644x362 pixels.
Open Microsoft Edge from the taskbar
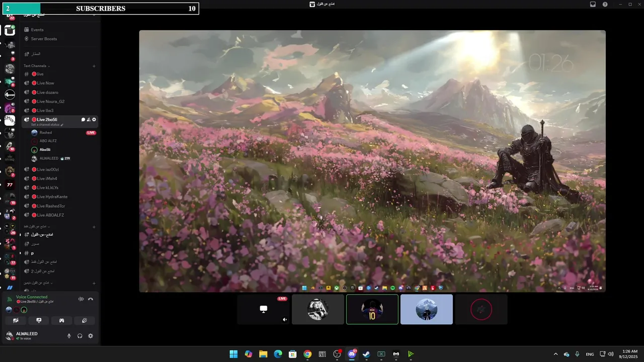(x=278, y=354)
